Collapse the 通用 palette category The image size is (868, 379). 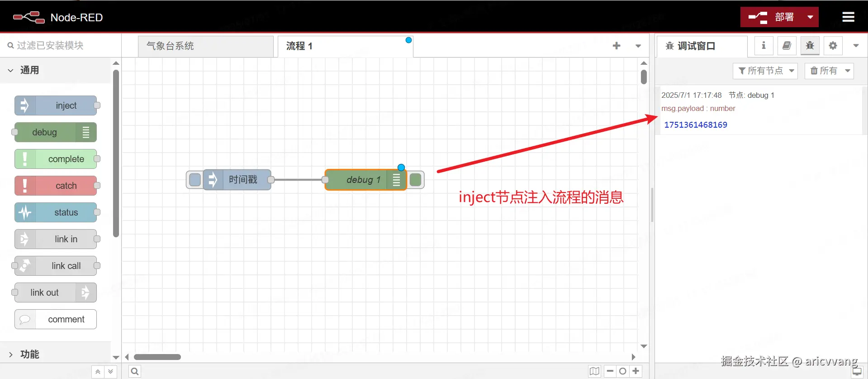55,70
